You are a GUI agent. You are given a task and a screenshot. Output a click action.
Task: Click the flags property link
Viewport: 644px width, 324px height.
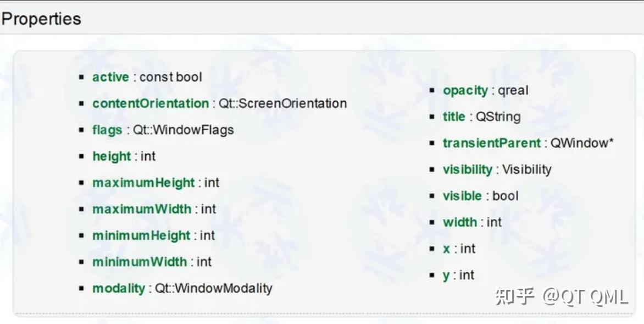click(107, 130)
